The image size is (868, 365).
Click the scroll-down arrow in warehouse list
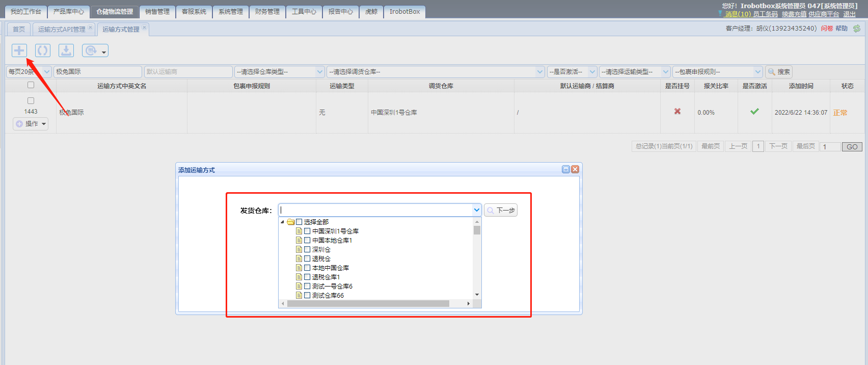[477, 295]
